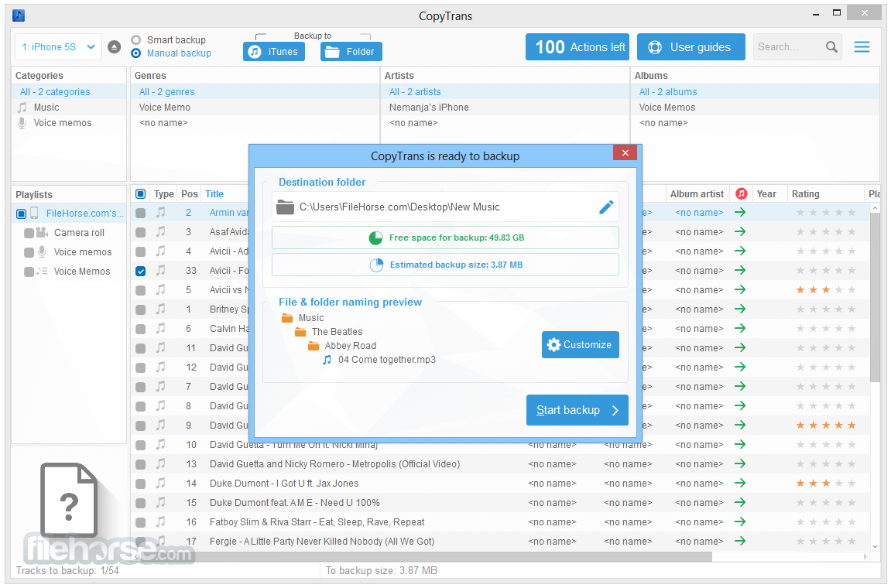Click music note icon in Britney row
The image size is (891, 588).
coord(161,309)
